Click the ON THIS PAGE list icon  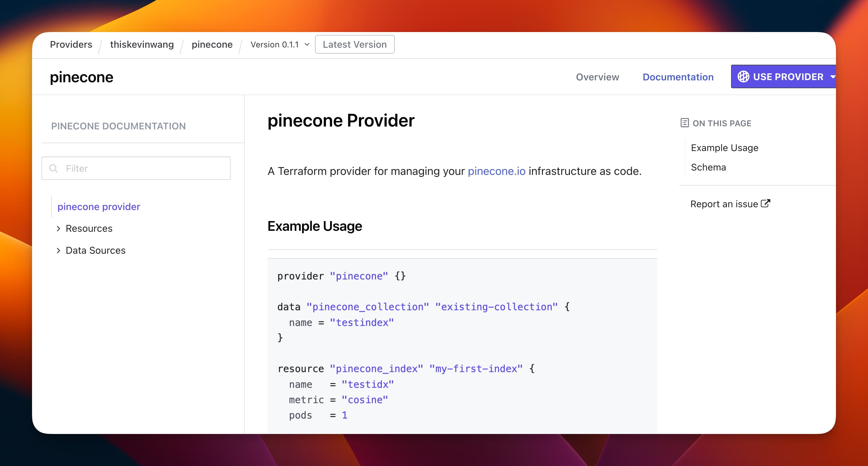tap(684, 123)
